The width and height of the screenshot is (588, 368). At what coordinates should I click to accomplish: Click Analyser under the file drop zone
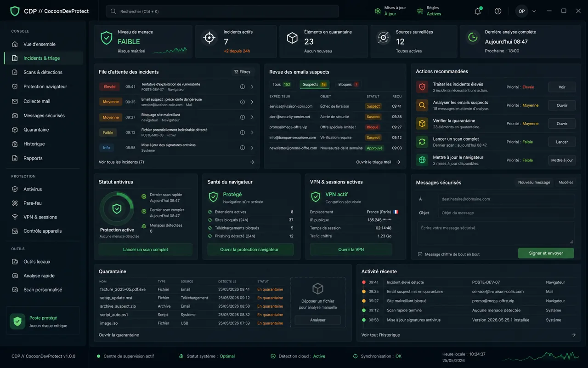317,320
